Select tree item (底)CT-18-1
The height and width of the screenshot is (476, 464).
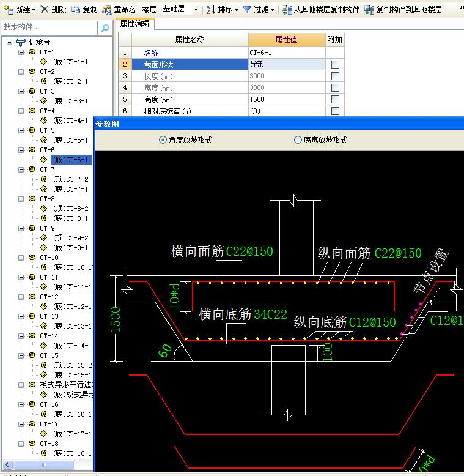pyautogui.click(x=72, y=453)
